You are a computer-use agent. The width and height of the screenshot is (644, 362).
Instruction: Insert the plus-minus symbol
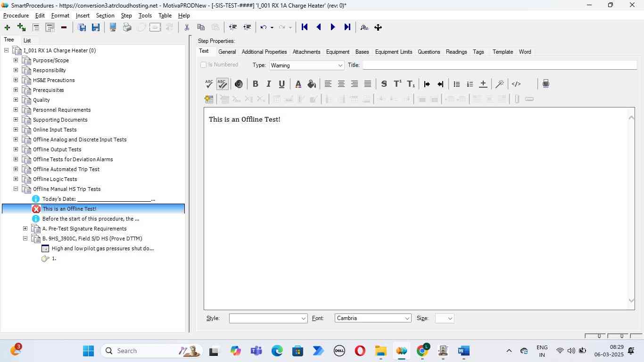tap(483, 84)
